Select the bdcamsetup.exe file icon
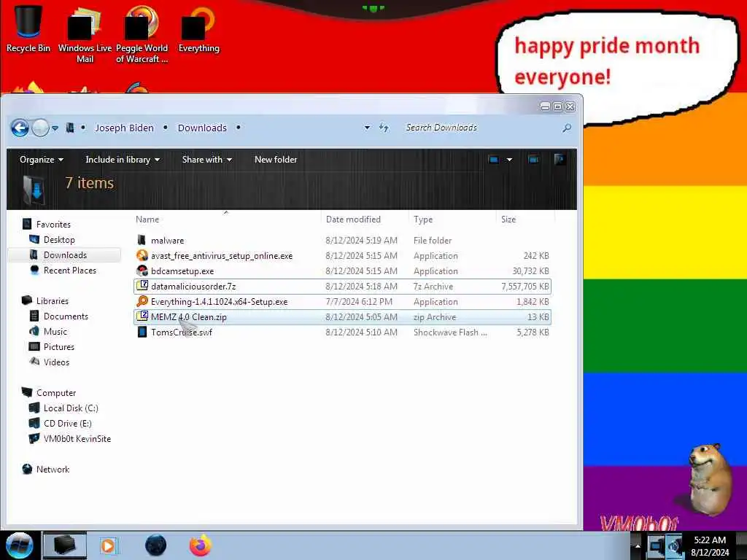The image size is (747, 560). pyautogui.click(x=142, y=271)
